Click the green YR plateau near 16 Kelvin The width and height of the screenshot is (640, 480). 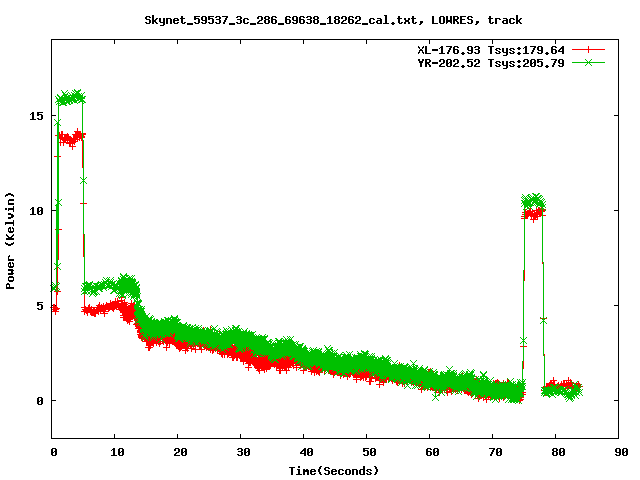pos(71,98)
